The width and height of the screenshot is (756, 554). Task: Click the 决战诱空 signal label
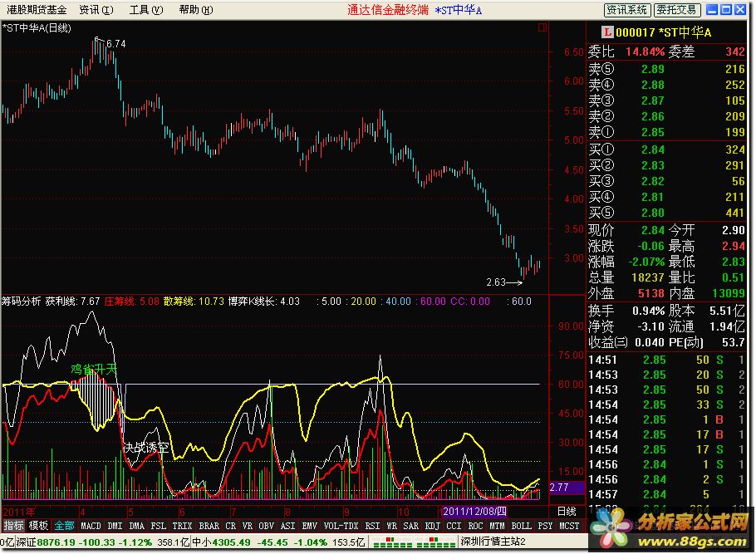click(x=146, y=448)
